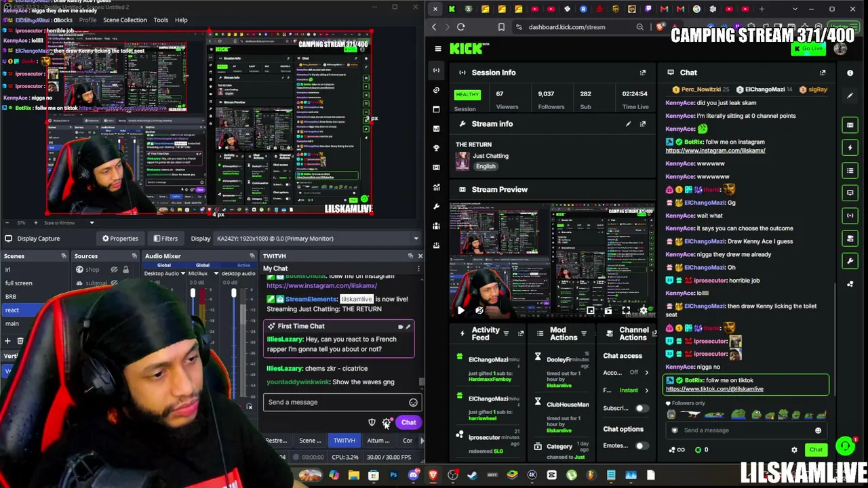Image resolution: width=868 pixels, height=488 pixels.
Task: Open the Profile menu in OBS
Action: [87, 20]
